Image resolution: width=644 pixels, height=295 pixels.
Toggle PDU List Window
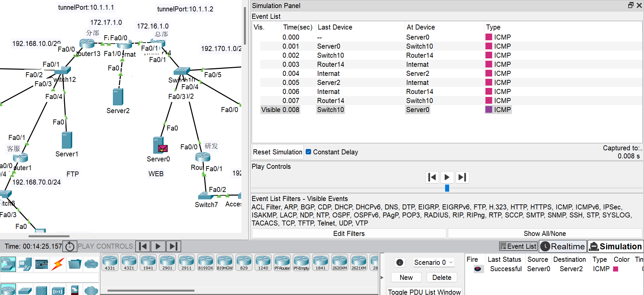click(424, 292)
